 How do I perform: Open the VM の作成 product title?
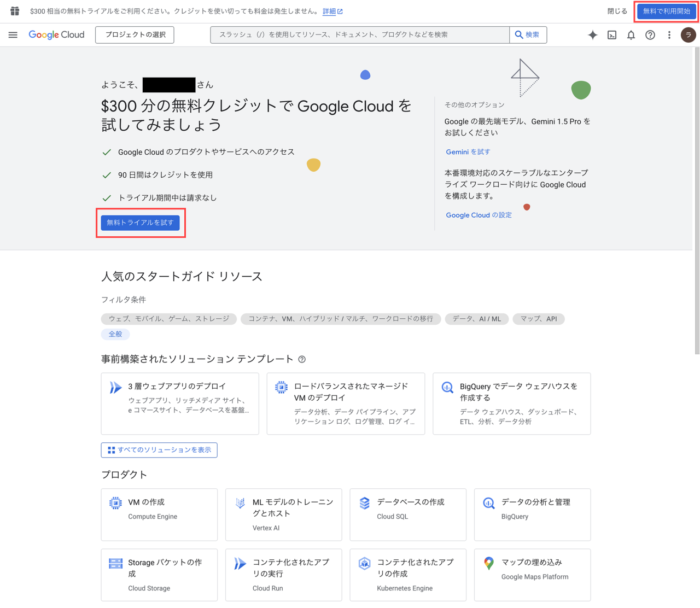point(147,502)
